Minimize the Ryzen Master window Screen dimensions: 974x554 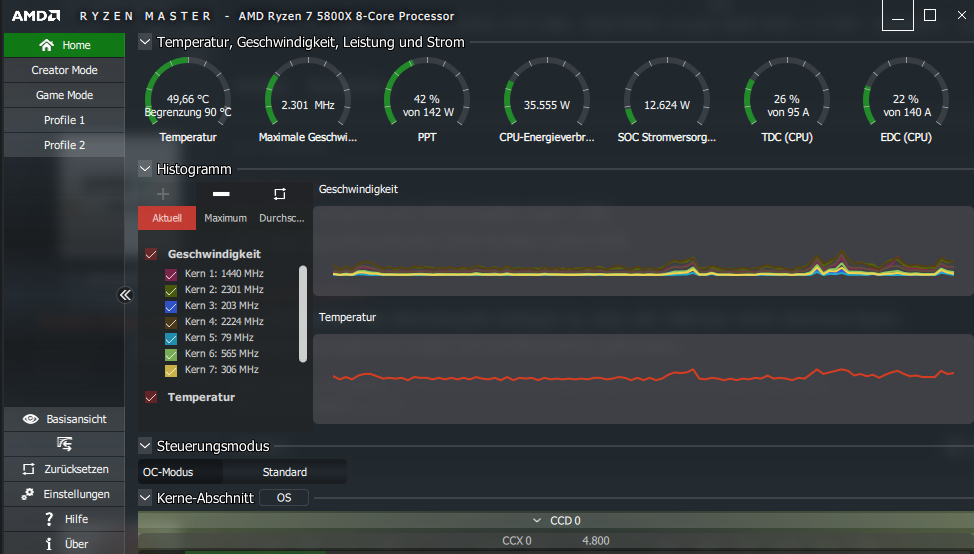point(898,16)
